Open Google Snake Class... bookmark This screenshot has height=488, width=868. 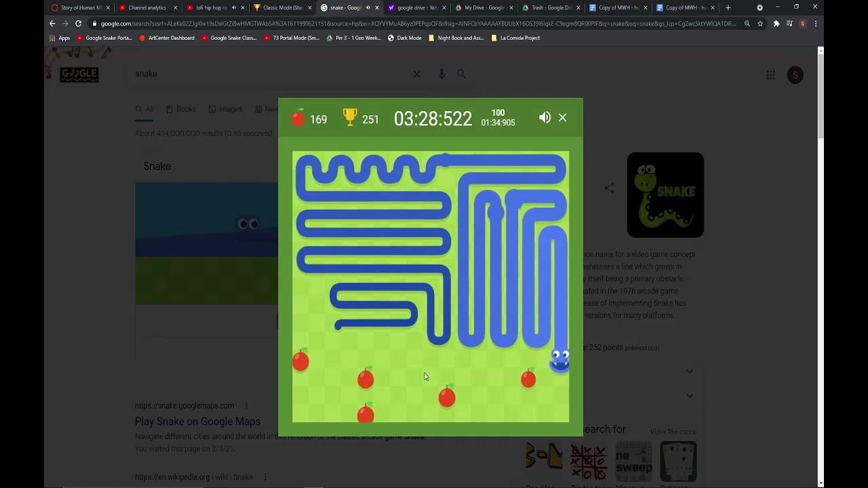(x=229, y=38)
